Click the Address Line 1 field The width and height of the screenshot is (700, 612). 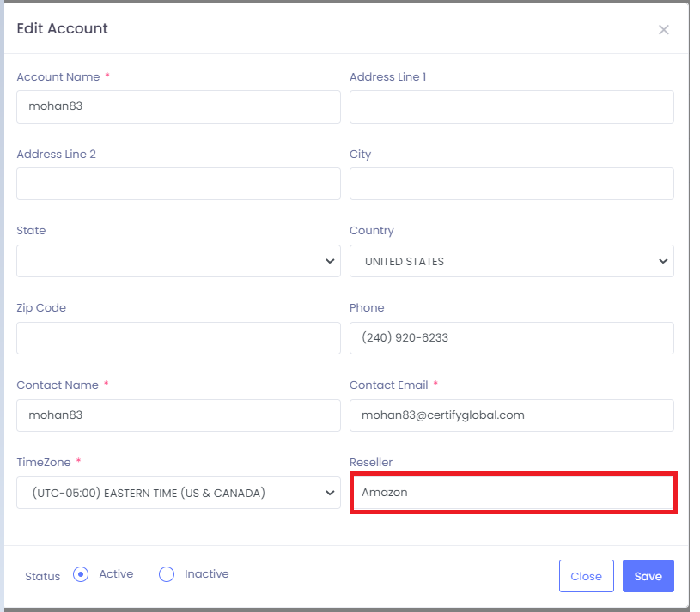click(x=512, y=106)
